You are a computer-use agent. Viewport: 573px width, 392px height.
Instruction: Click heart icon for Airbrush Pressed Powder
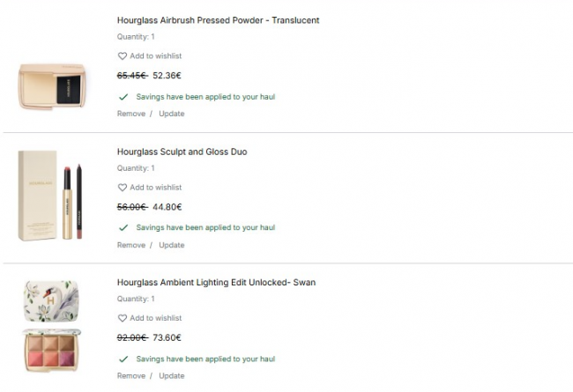pos(123,56)
